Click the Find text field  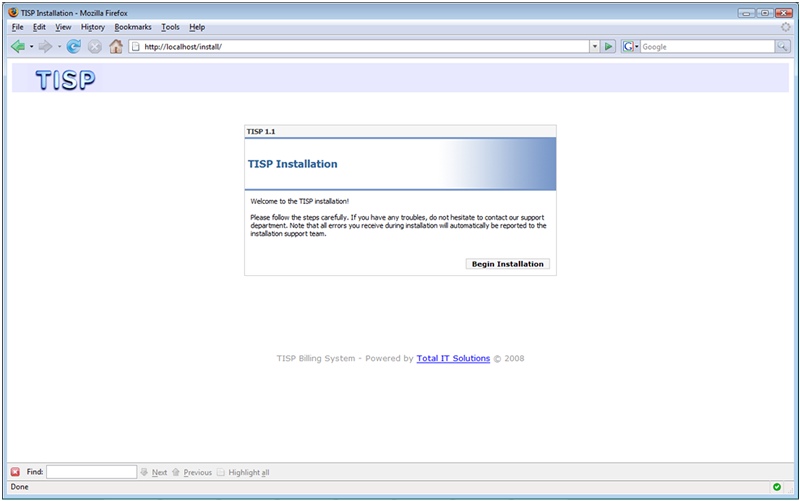91,472
